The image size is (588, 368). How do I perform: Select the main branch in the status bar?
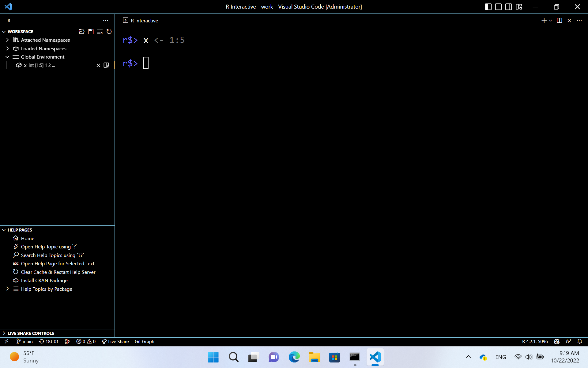pyautogui.click(x=24, y=341)
